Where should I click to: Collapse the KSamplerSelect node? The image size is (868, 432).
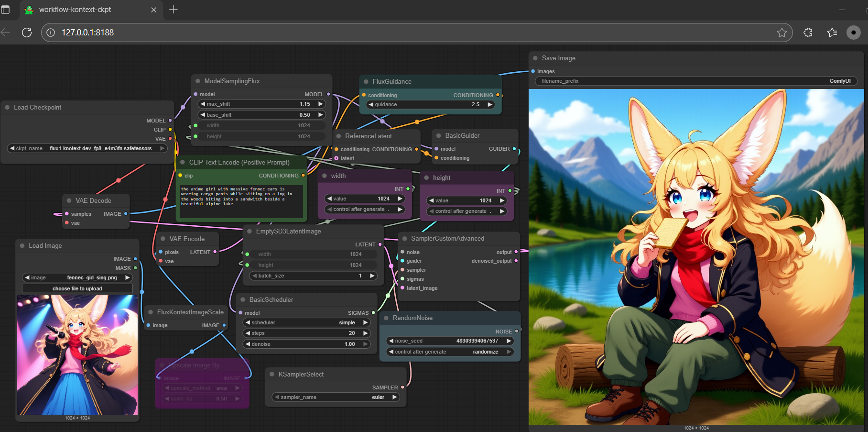pyautogui.click(x=272, y=374)
